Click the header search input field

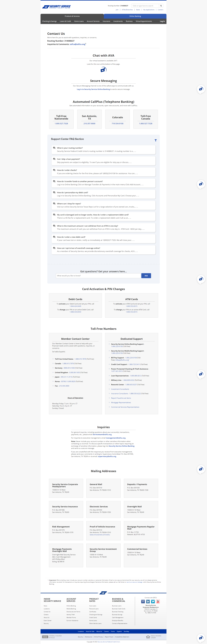[x=145, y=6]
